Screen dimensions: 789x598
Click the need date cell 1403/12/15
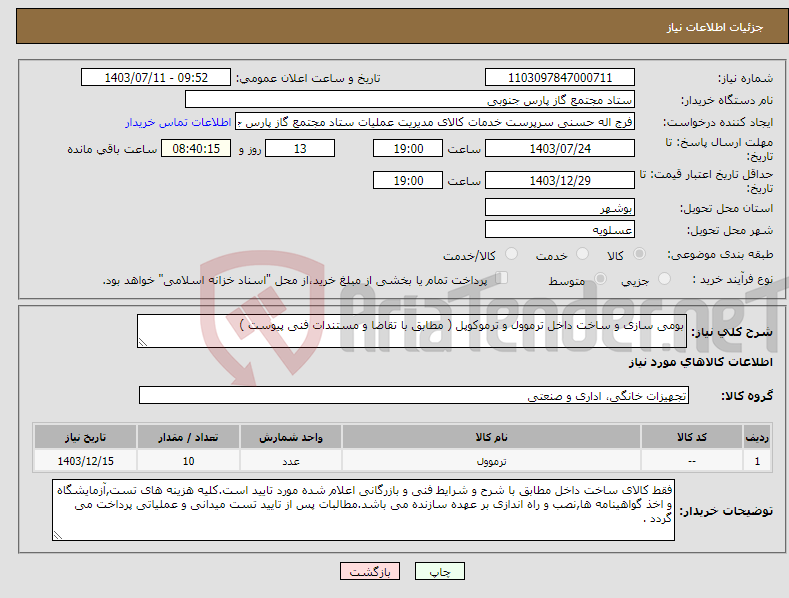coord(86,461)
